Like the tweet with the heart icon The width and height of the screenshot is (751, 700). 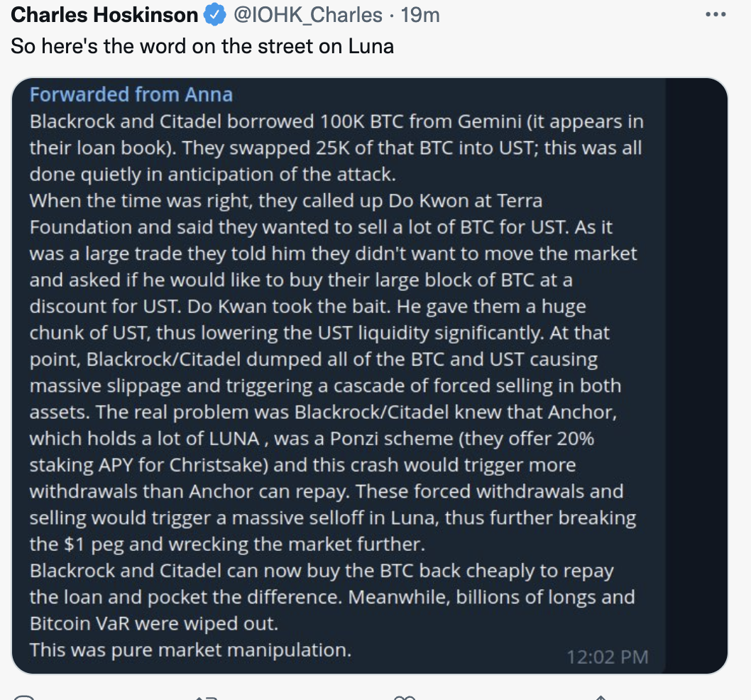click(x=404, y=698)
